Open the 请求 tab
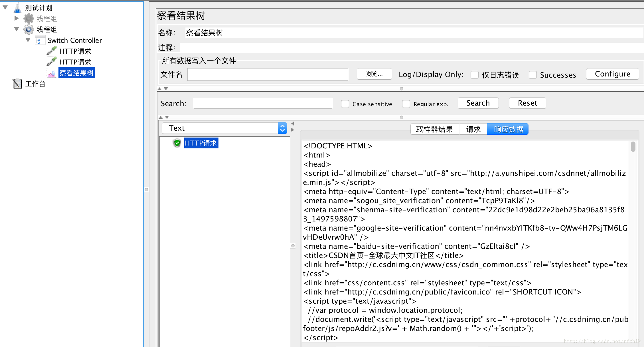 click(473, 129)
